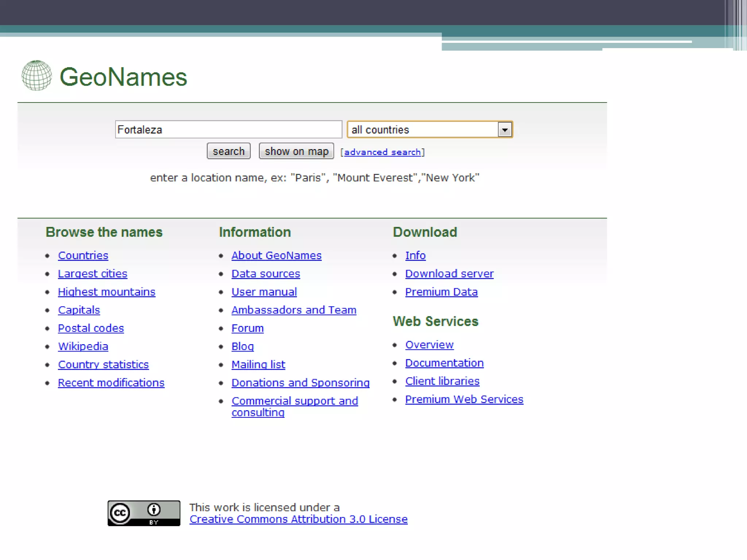The width and height of the screenshot is (747, 560).
Task: Open the Recent modifications link
Action: pos(111,382)
